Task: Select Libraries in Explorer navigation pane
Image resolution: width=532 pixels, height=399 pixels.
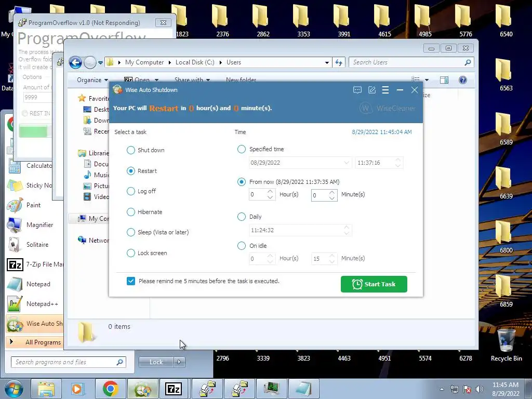Action: (94, 153)
